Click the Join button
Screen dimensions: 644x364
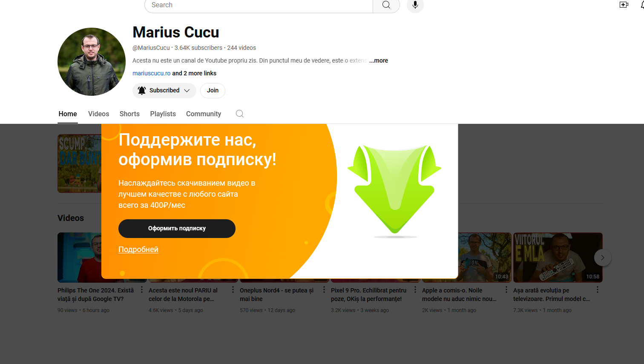coord(213,90)
